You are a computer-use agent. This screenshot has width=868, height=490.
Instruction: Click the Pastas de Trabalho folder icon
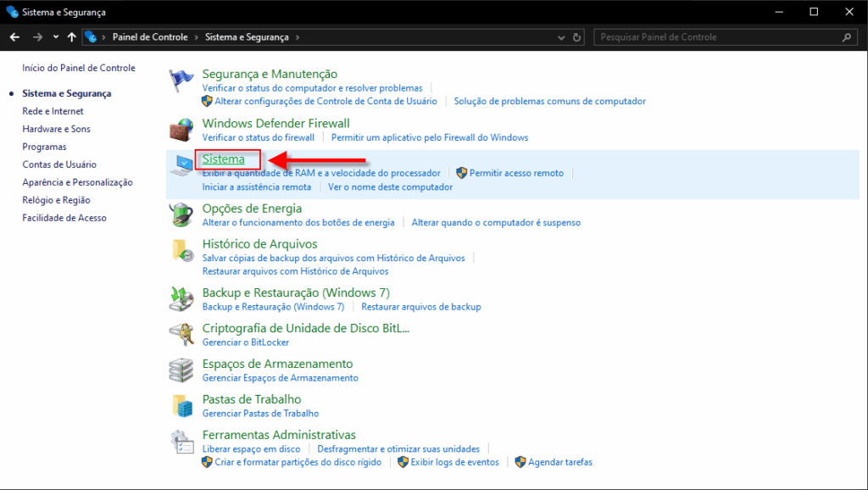182,406
